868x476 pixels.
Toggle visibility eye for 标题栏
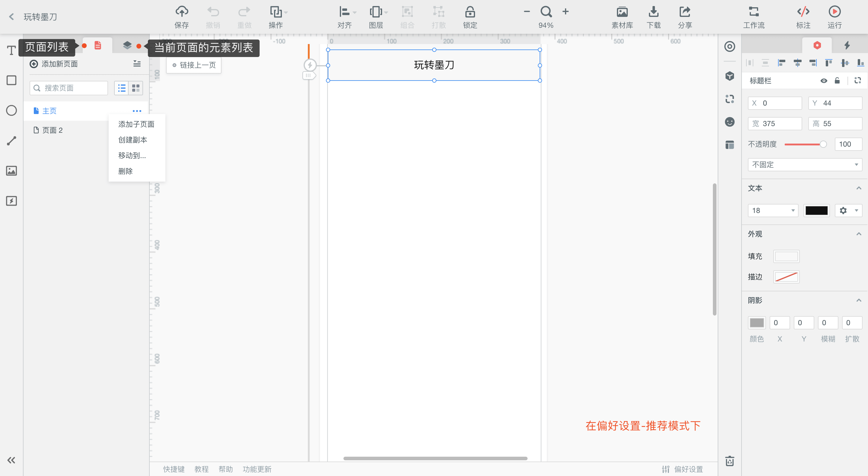[x=824, y=81]
